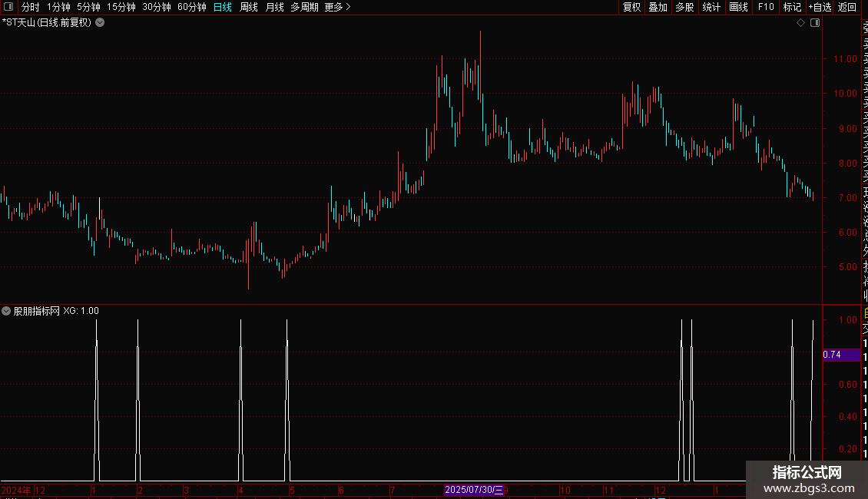Click the 股朋指标网 indicator name

[x=37, y=311]
